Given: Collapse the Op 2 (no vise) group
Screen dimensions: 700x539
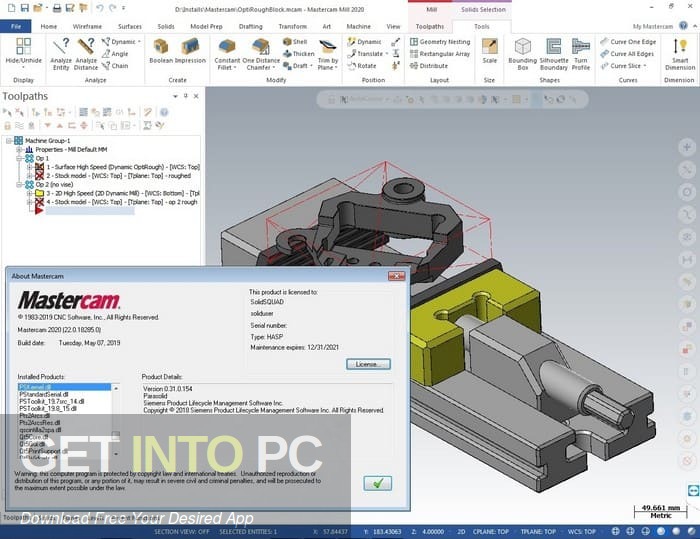Looking at the screenshot, I should pos(19,184).
